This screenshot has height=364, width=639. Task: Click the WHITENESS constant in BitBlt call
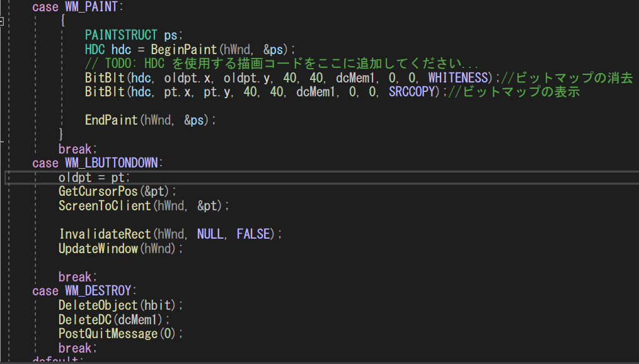[458, 77]
